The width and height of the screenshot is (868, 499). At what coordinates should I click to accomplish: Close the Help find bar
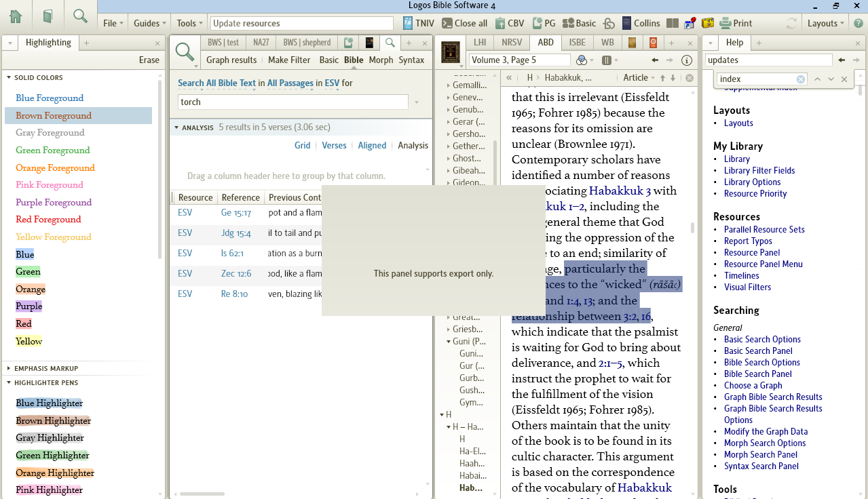click(x=844, y=79)
